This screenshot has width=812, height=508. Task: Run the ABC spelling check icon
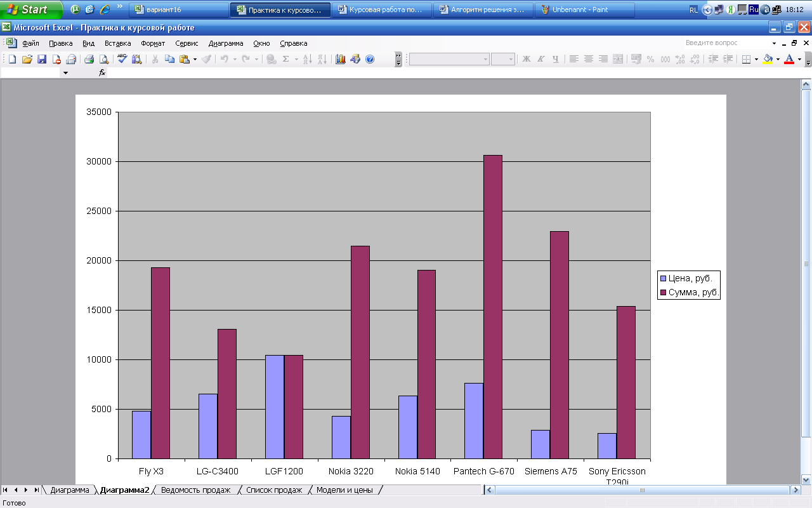pyautogui.click(x=122, y=59)
